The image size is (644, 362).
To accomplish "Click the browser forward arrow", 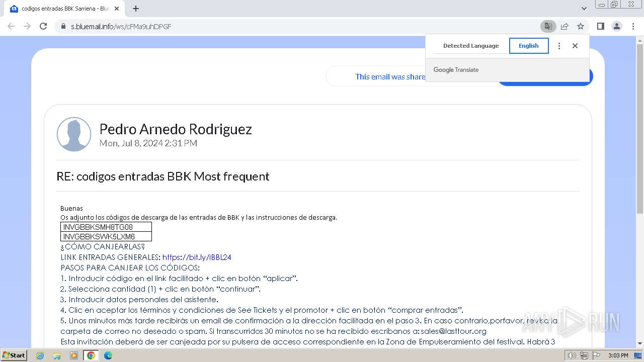I will (27, 26).
